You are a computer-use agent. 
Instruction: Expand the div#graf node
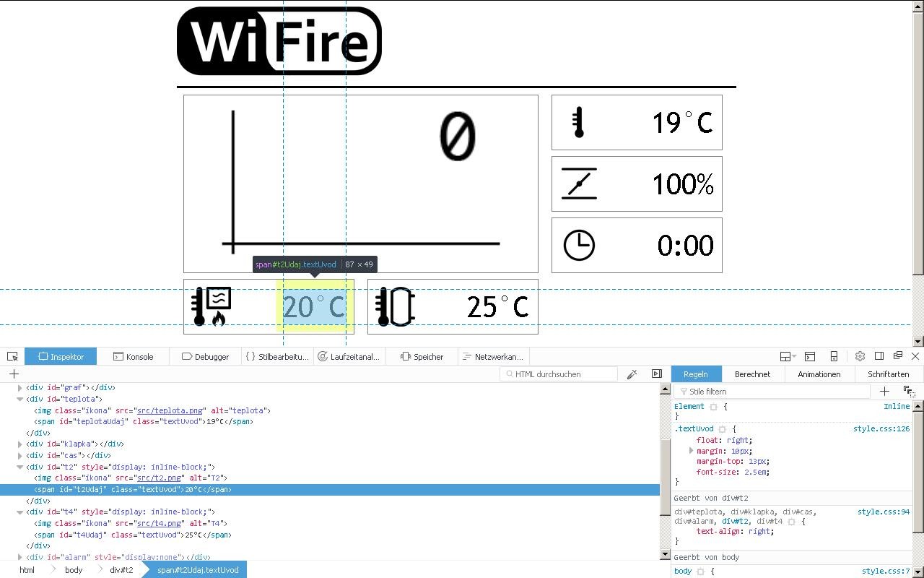point(20,388)
